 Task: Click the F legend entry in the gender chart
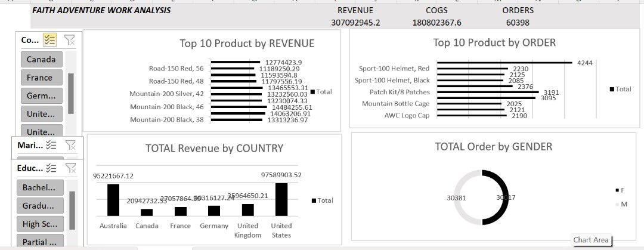(x=620, y=190)
